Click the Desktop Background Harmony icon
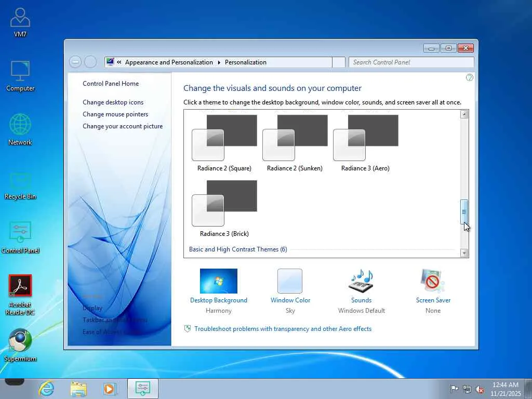This screenshot has height=399, width=532. (219, 281)
